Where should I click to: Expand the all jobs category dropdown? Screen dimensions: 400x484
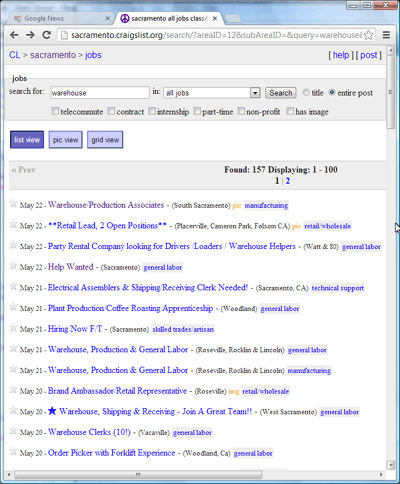click(255, 93)
